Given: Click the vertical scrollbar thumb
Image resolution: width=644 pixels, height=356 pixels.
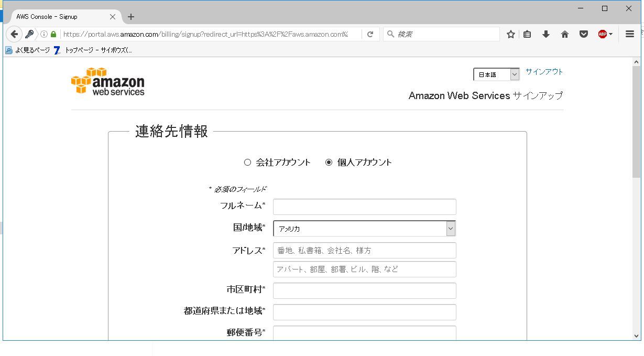Looking at the screenshot, I should [x=637, y=122].
